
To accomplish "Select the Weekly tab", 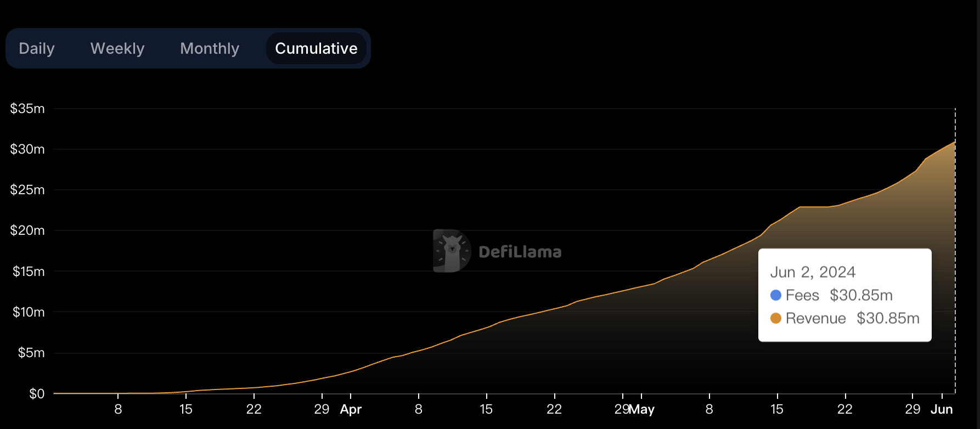I will [117, 48].
